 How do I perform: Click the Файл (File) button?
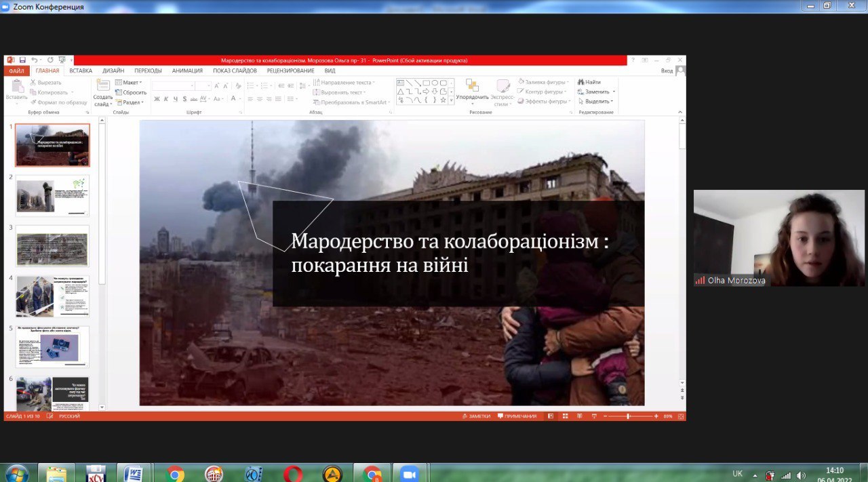pyautogui.click(x=16, y=71)
